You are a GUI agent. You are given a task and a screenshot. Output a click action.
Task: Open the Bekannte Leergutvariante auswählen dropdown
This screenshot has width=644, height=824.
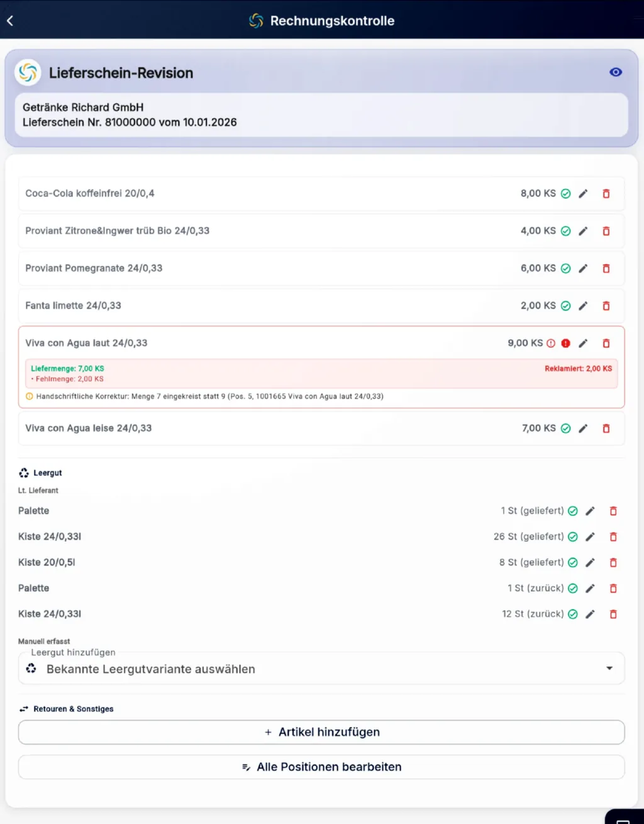pyautogui.click(x=321, y=669)
